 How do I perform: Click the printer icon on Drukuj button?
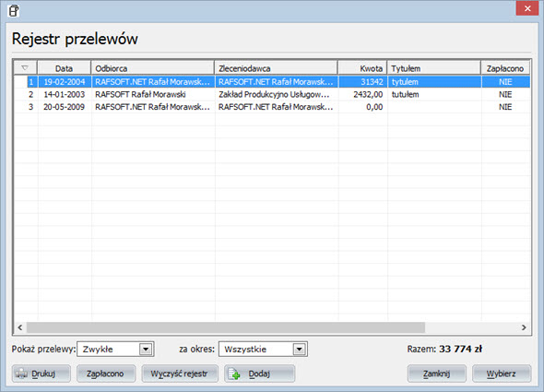click(21, 374)
